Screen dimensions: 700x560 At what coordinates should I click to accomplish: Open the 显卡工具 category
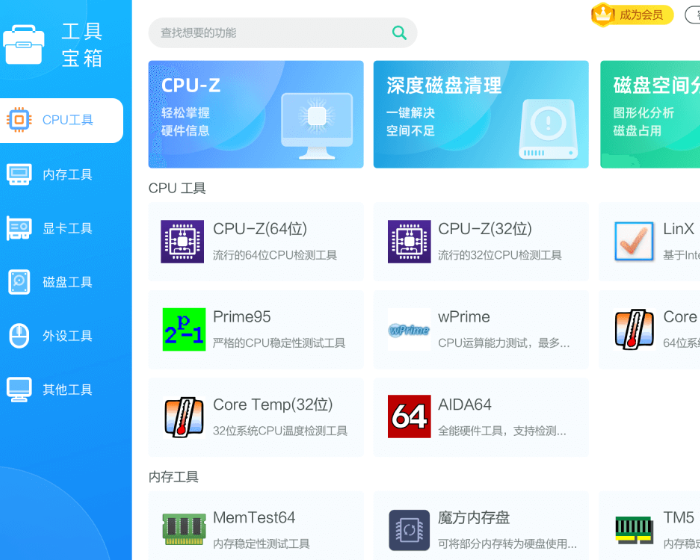pos(62,229)
